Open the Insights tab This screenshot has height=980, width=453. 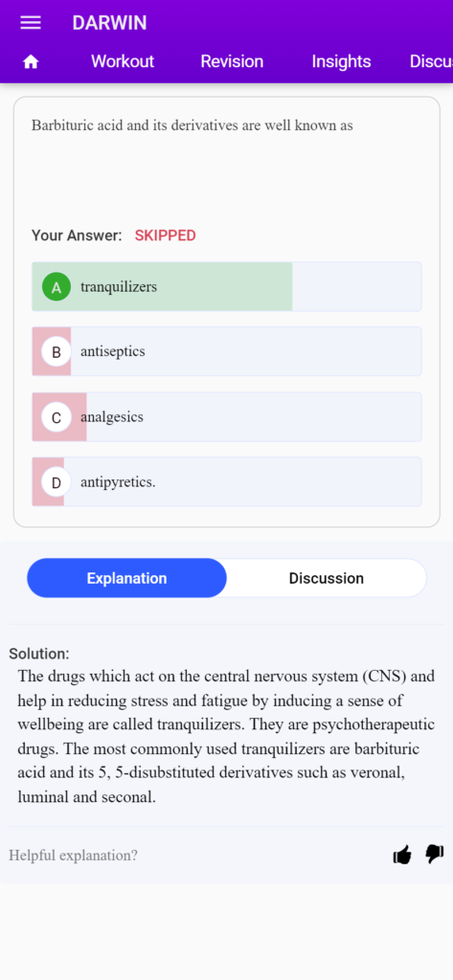[x=341, y=61]
